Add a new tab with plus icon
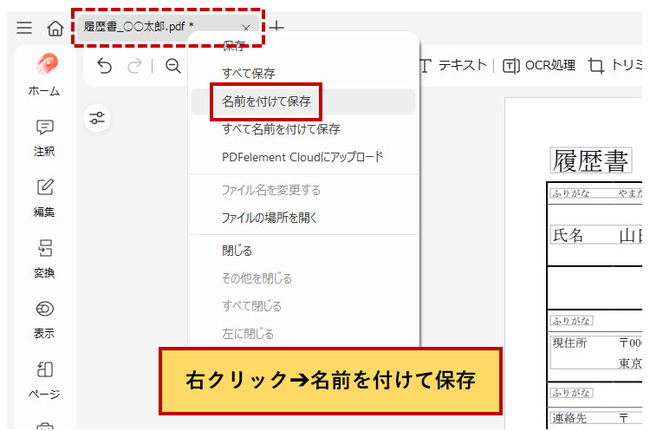The width and height of the screenshot is (650, 431). point(276,27)
